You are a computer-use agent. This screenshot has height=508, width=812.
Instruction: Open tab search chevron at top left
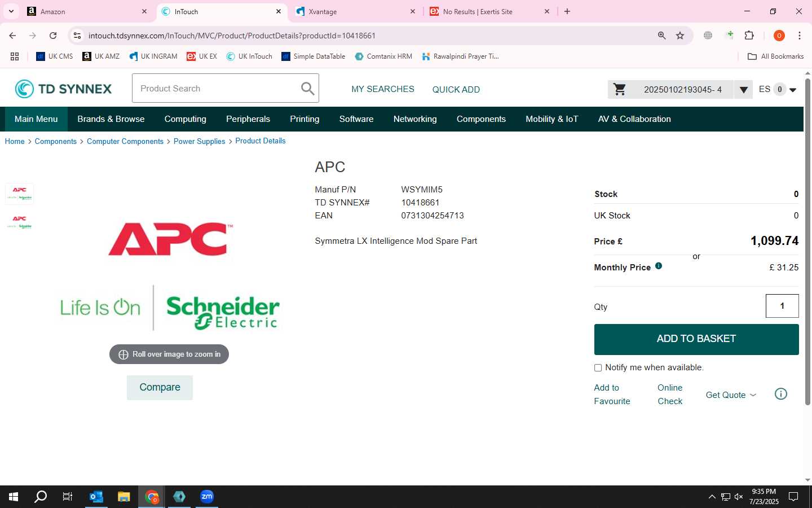11,11
